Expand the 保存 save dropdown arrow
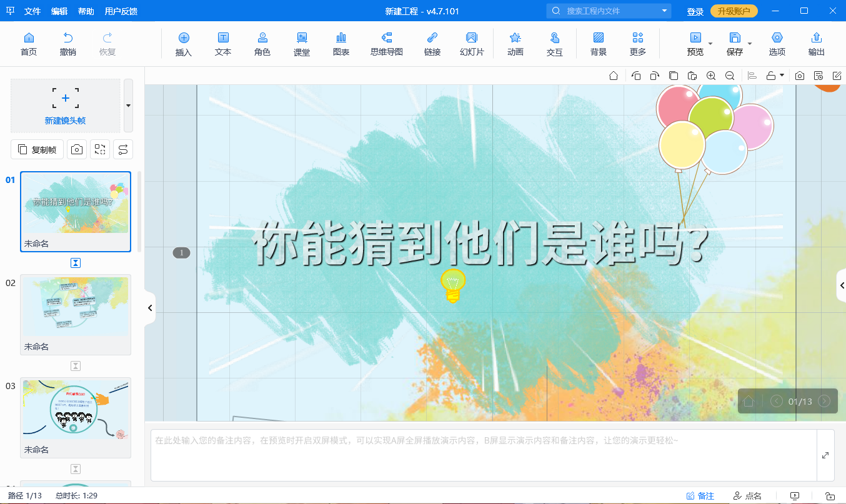846x504 pixels. pyautogui.click(x=750, y=44)
